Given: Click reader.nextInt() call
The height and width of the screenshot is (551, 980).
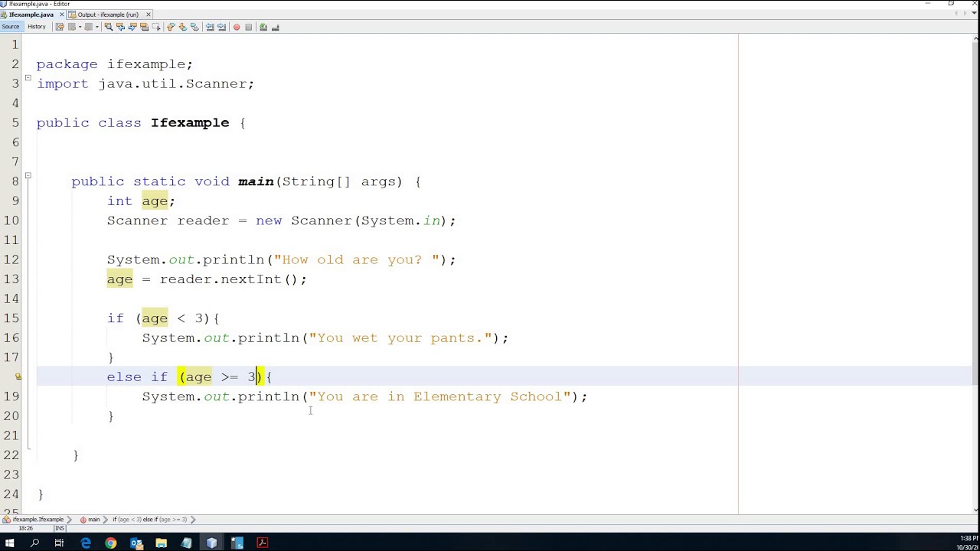Looking at the screenshot, I should coord(228,279).
